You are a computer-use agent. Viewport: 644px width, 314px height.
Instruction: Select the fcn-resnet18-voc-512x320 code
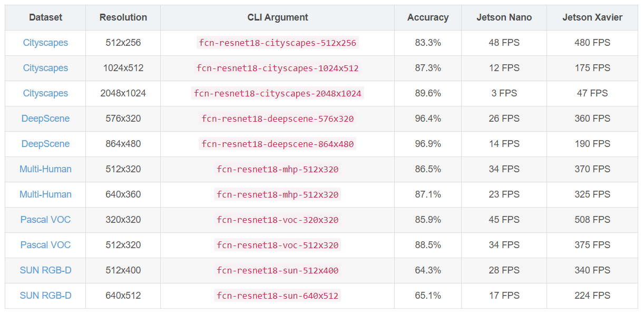278,245
